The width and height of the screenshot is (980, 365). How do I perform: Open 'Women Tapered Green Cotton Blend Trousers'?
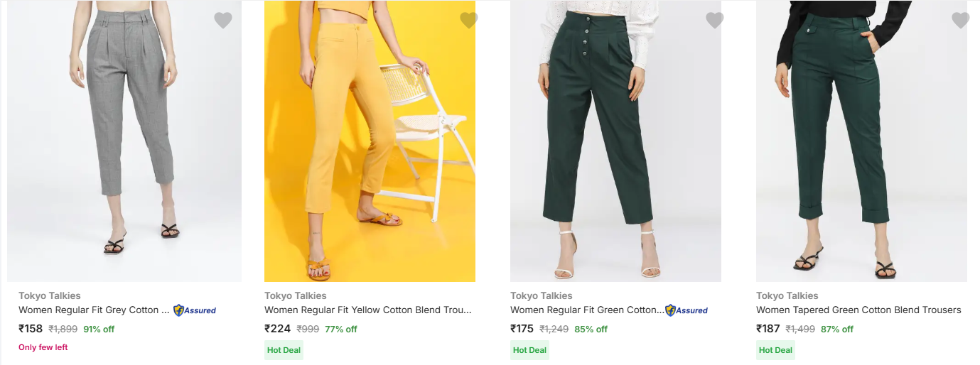pyautogui.click(x=858, y=310)
